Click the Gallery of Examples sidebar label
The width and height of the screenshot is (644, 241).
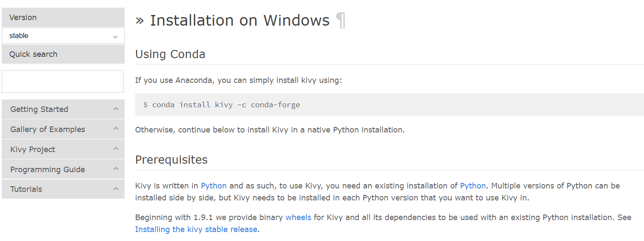pos(48,129)
